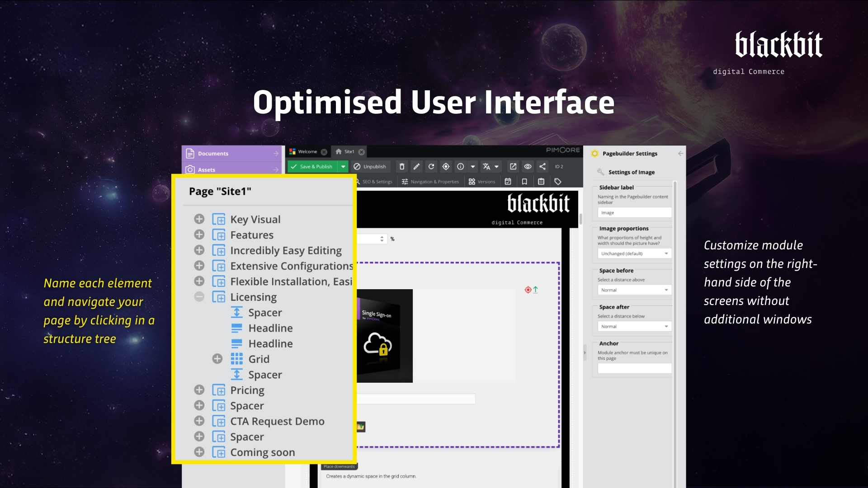The height and width of the screenshot is (488, 868).
Task: Click the reload icon in the toolbar
Action: click(x=431, y=167)
